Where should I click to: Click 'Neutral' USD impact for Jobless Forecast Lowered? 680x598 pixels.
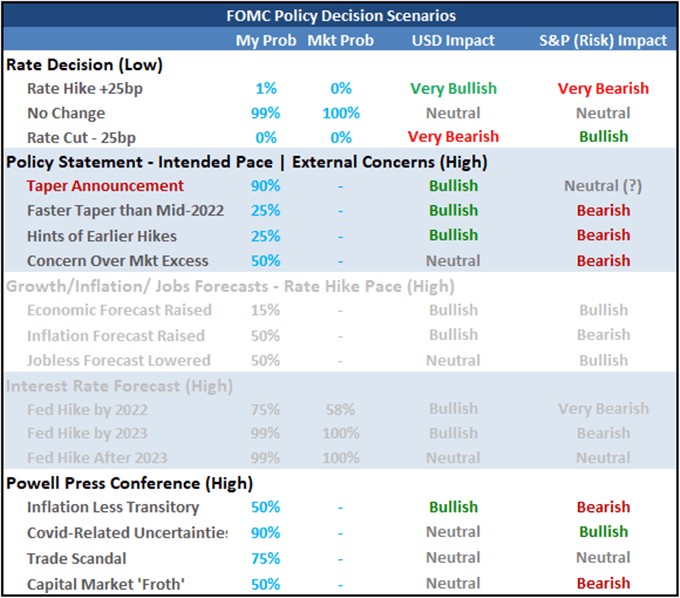coord(453,361)
